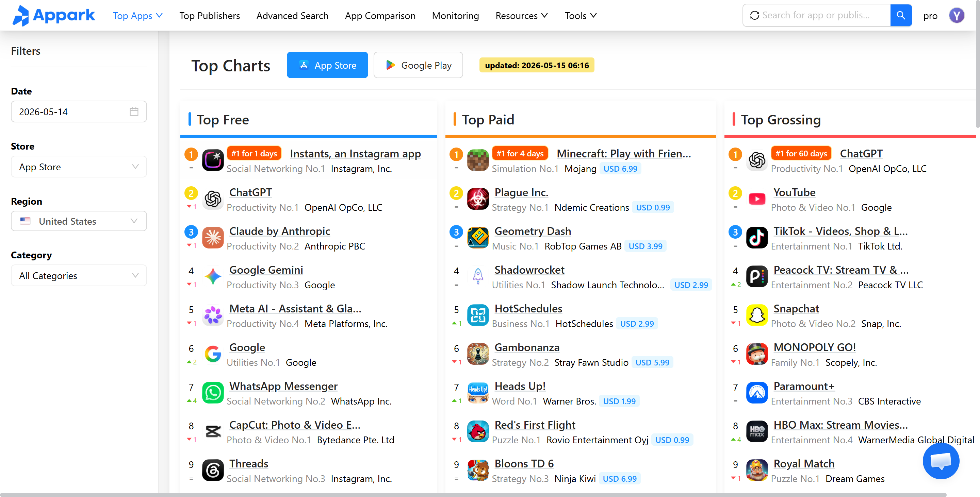Click the Google G app icon
The width and height of the screenshot is (980, 497).
[x=213, y=354]
